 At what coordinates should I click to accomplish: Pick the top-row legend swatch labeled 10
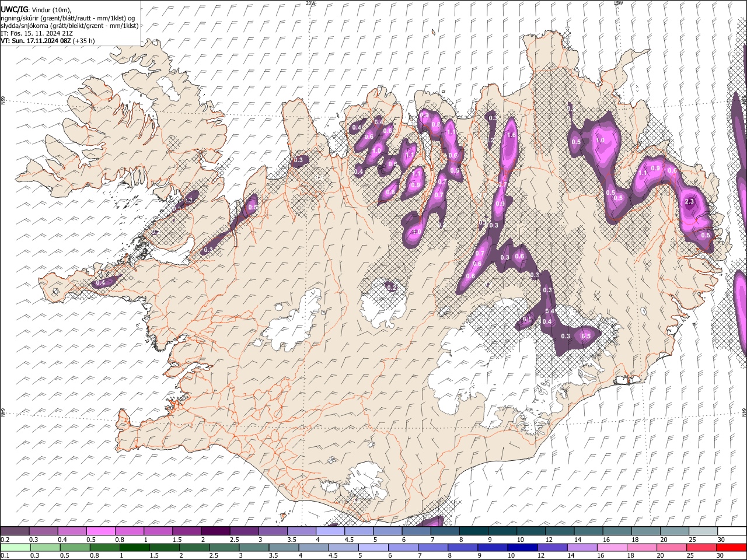click(530, 531)
